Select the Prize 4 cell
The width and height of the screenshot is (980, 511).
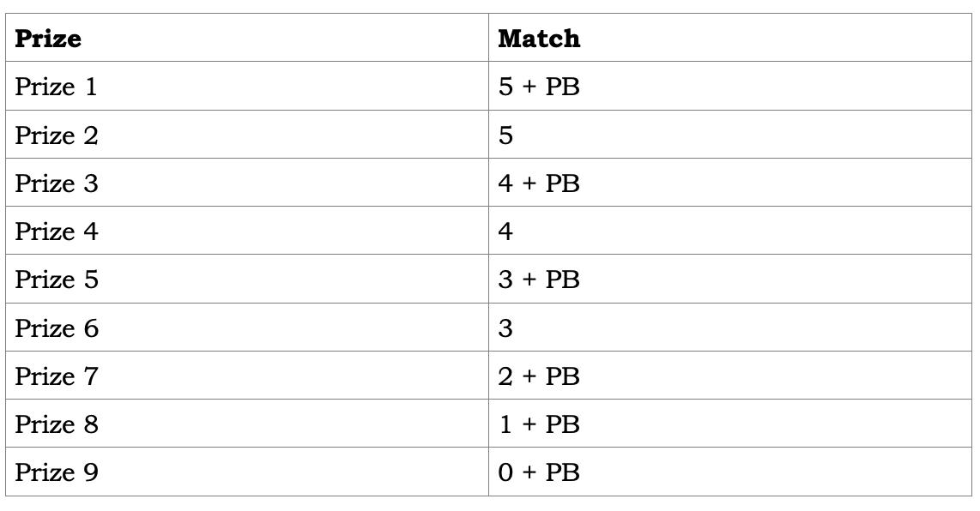56,231
